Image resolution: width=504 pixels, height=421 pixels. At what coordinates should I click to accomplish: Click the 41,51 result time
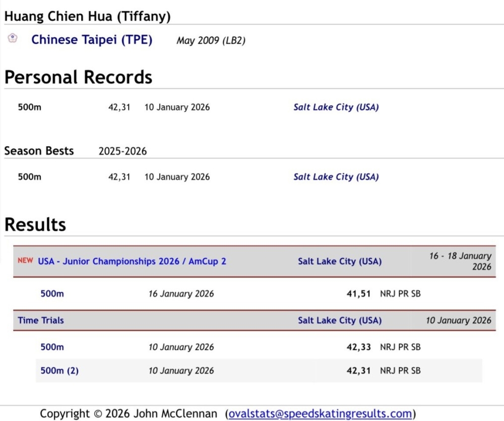[x=358, y=293]
